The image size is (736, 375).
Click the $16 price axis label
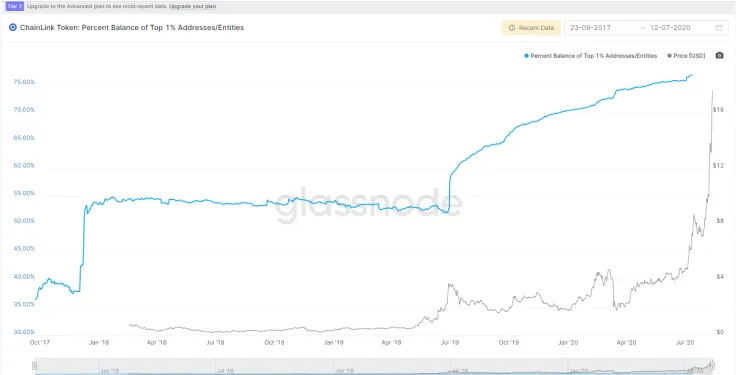[x=718, y=110]
